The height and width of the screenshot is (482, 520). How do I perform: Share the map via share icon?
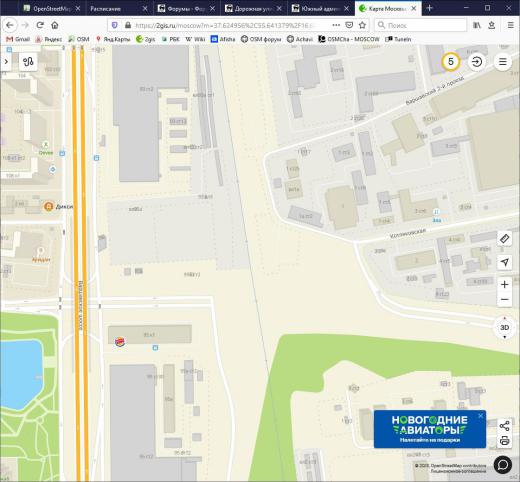[x=504, y=426]
